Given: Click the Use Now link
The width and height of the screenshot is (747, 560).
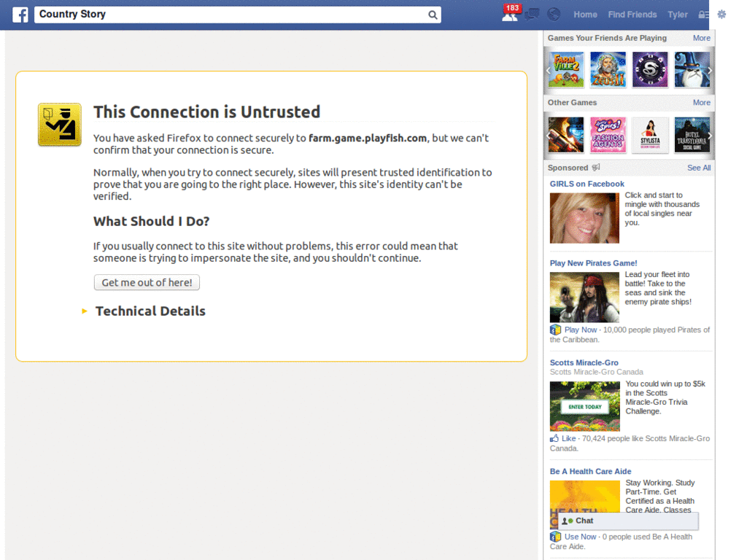Looking at the screenshot, I should point(580,537).
